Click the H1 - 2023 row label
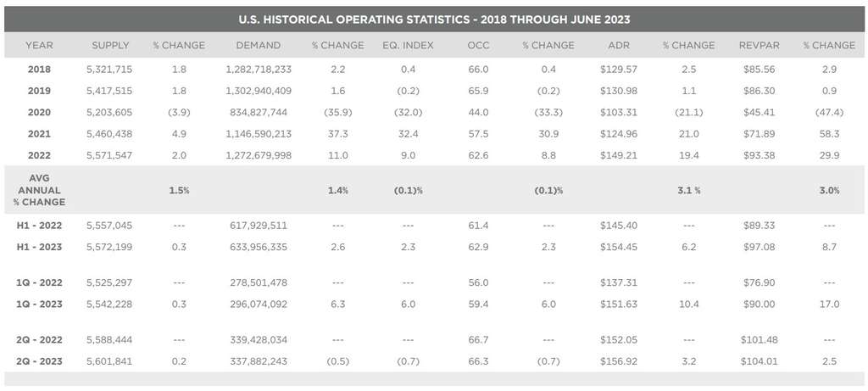Screen dimensions: 868x391 [39, 246]
